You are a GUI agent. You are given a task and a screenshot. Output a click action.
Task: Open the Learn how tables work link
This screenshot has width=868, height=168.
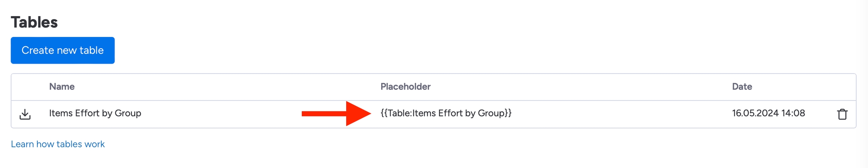[58, 144]
